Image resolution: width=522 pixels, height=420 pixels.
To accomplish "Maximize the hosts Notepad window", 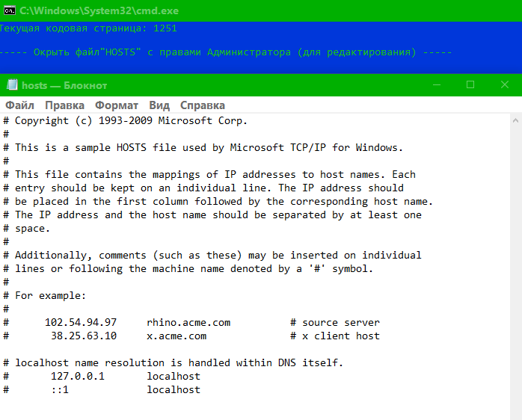I will (x=470, y=85).
